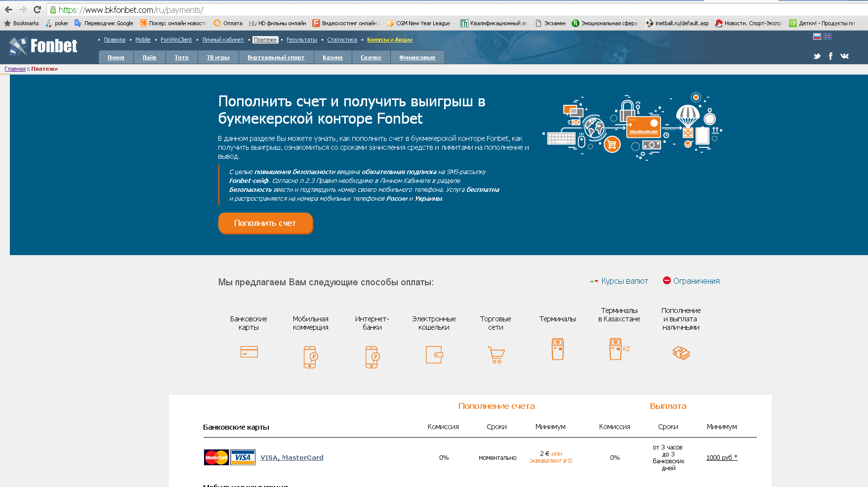The width and height of the screenshot is (868, 487).
Task: Click the Правила link
Action: (114, 40)
